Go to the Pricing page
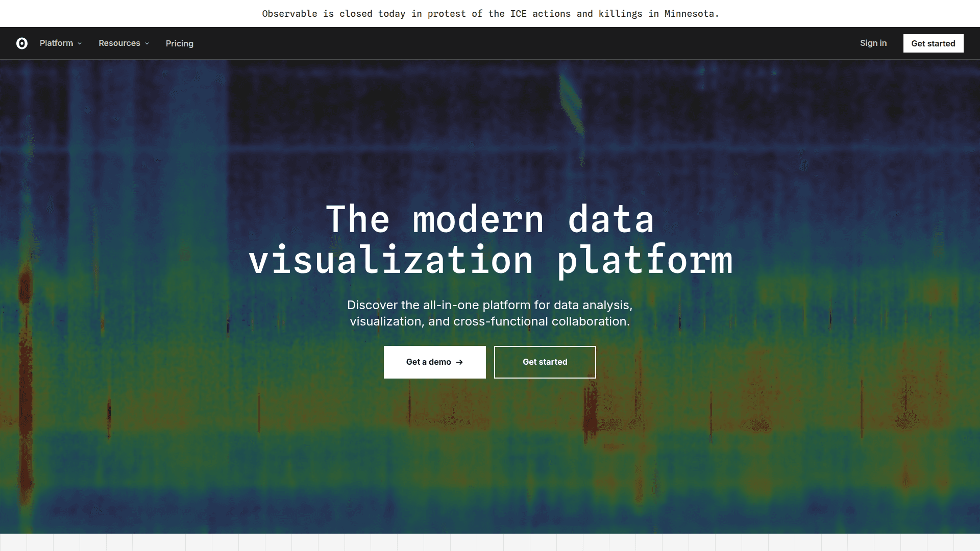980x551 pixels. 179,43
